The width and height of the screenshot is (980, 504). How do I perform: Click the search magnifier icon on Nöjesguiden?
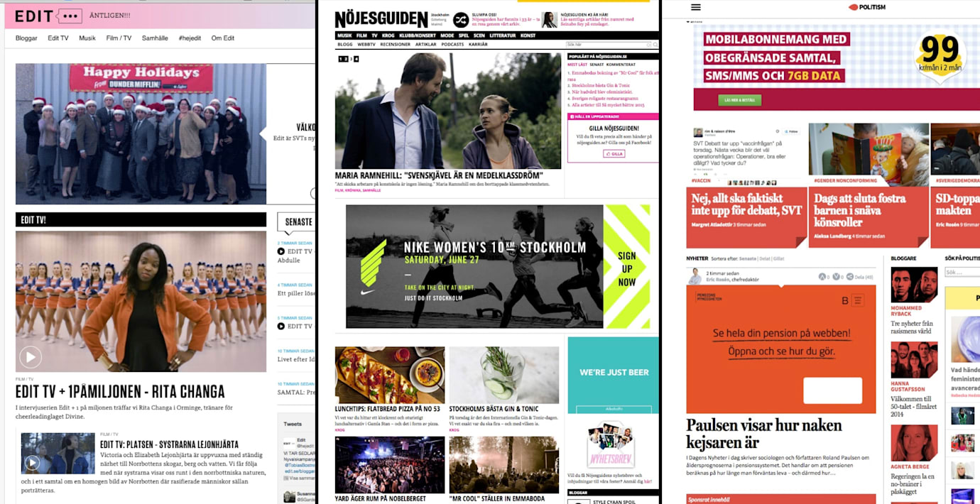653,44
